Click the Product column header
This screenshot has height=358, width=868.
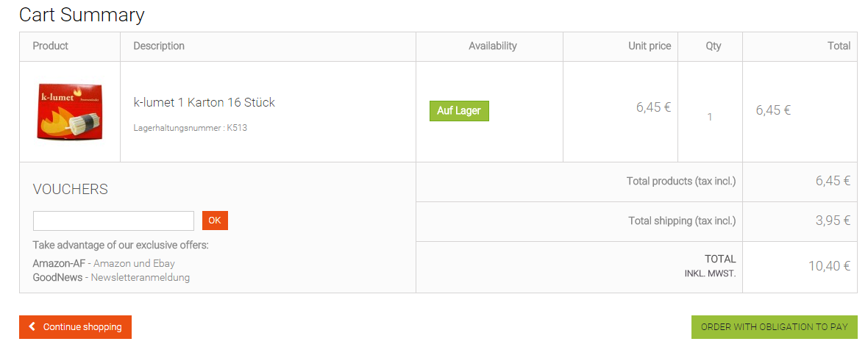[x=51, y=46]
